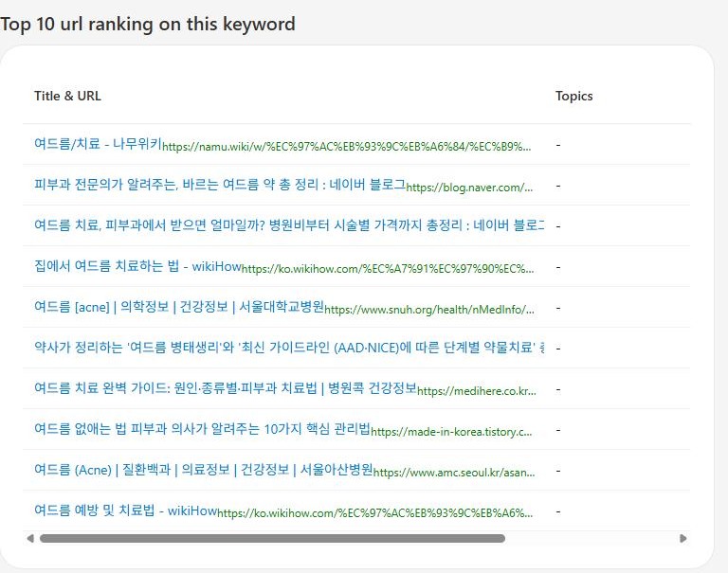The image size is (728, 573).
Task: Open '약사가 정리하는 여드름 병태생리' title link
Action: tap(289, 347)
